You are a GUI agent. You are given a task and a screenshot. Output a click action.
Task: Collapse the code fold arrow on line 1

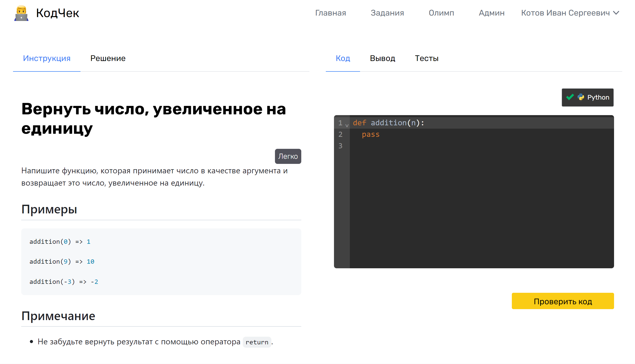347,125
